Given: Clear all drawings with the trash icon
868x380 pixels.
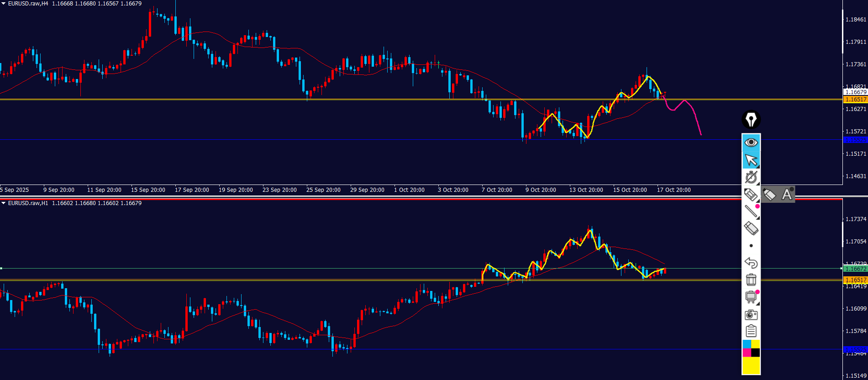Looking at the screenshot, I should (x=751, y=280).
